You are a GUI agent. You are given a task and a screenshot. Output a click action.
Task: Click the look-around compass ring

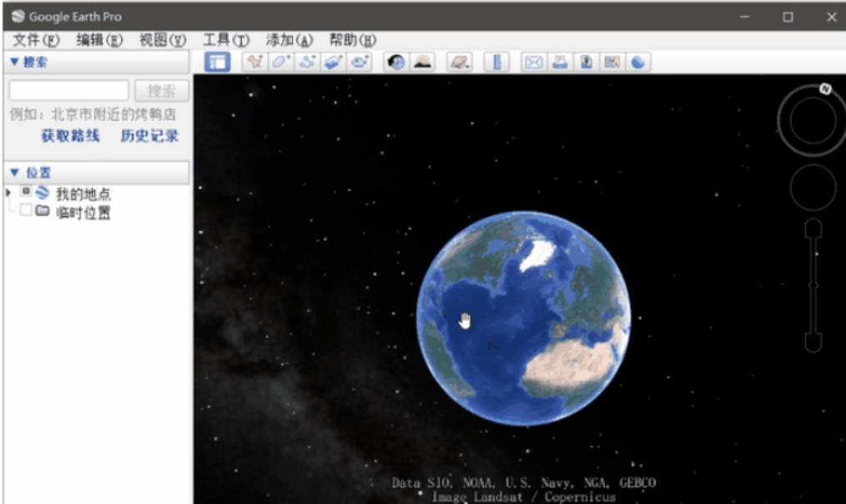tap(812, 121)
